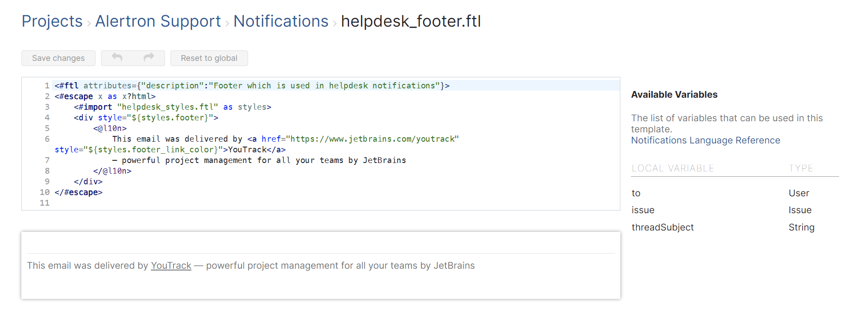Click the closing escape tag line

point(79,192)
